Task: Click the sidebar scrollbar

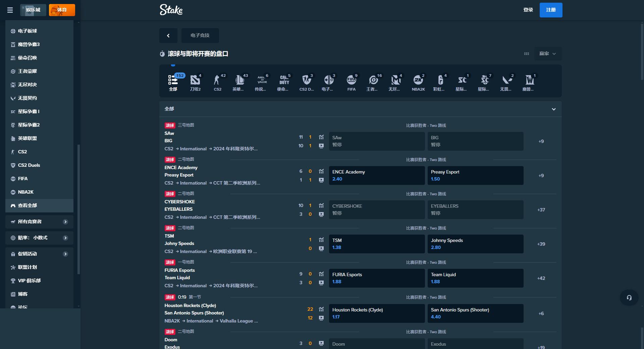Action: pyautogui.click(x=78, y=209)
